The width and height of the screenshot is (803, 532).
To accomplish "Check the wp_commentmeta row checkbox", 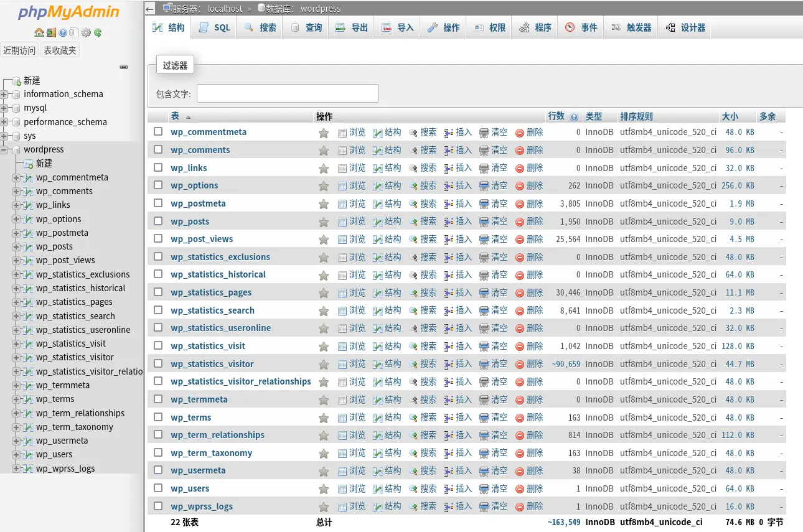I will coord(158,131).
